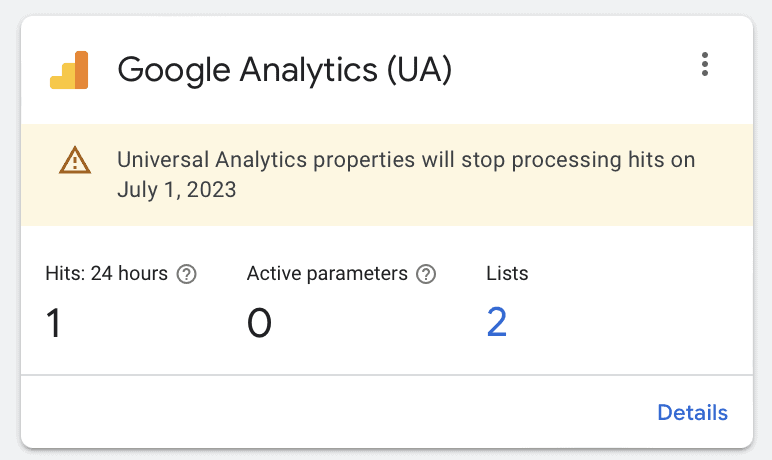Click the tall orange bar of the logo
This screenshot has width=772, height=460.
coord(81,70)
